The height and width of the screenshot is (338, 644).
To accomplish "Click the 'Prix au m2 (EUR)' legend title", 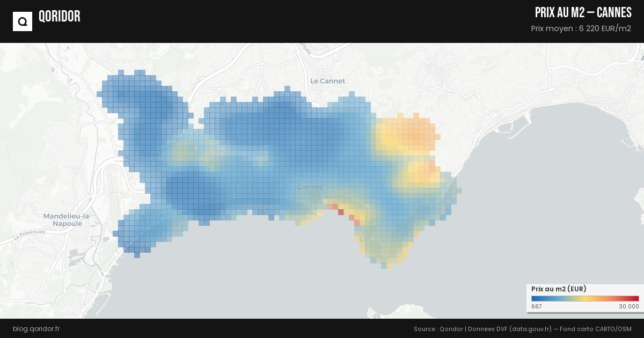I will tap(559, 289).
